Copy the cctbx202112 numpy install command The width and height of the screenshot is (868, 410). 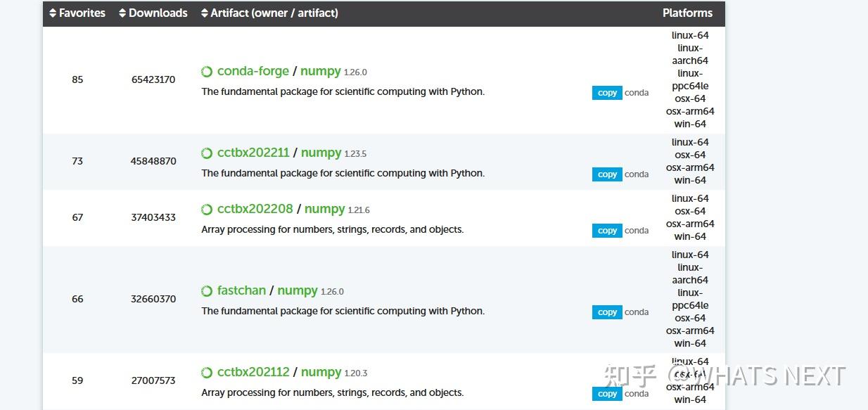coord(607,394)
